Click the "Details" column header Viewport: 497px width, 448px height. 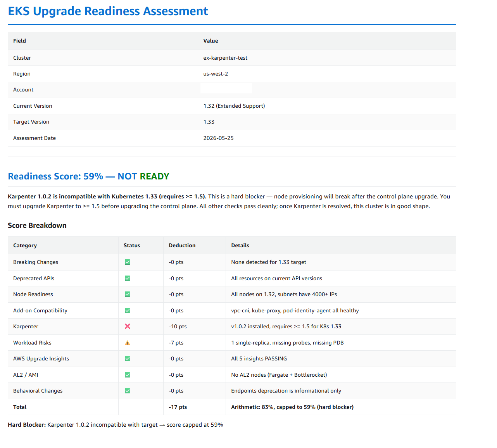point(240,245)
